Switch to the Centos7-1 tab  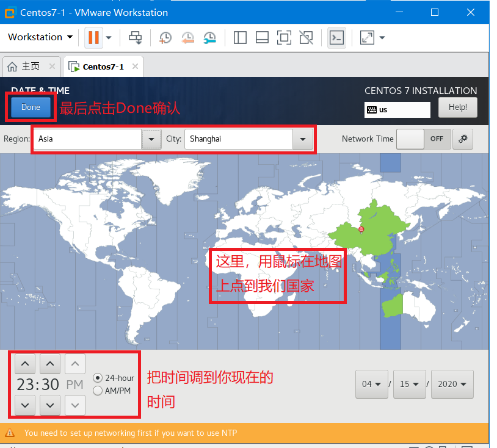[103, 66]
